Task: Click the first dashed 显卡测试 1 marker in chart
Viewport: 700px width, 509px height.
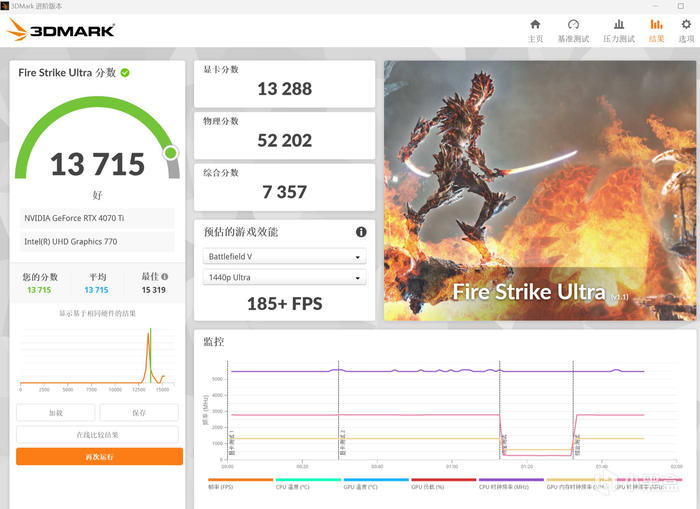Action: point(228,410)
